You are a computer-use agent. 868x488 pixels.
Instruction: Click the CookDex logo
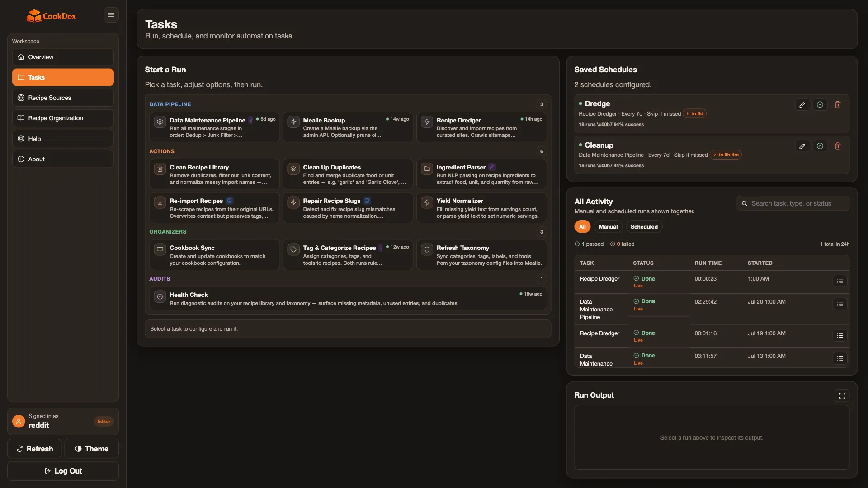51,16
